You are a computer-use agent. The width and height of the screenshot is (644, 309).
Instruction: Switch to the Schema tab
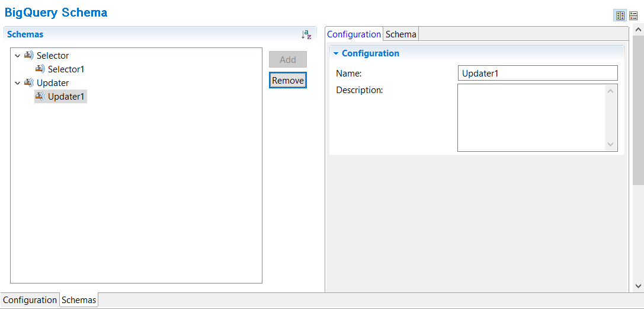pyautogui.click(x=401, y=34)
